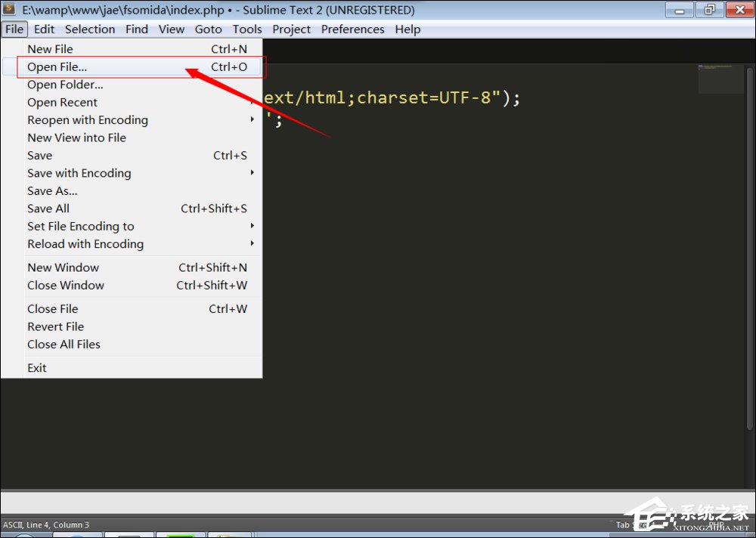The image size is (756, 538).
Task: Click New View into File
Action: 76,138
